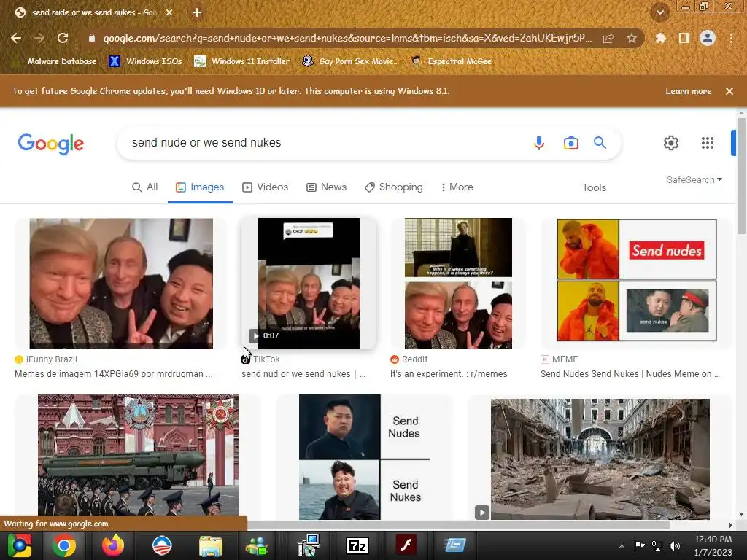This screenshot has height=560, width=747.
Task: Click the horizontal page scrollbar
Action: click(x=458, y=525)
